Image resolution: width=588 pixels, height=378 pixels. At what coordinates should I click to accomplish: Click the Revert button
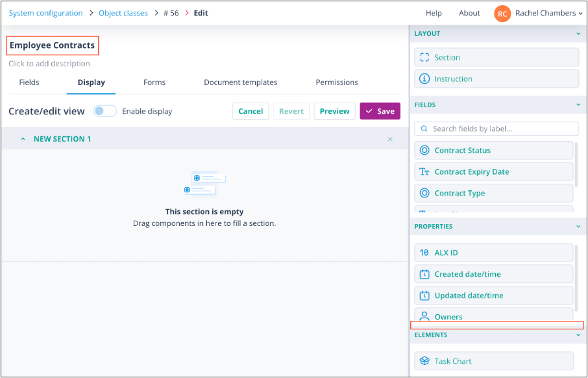(291, 111)
